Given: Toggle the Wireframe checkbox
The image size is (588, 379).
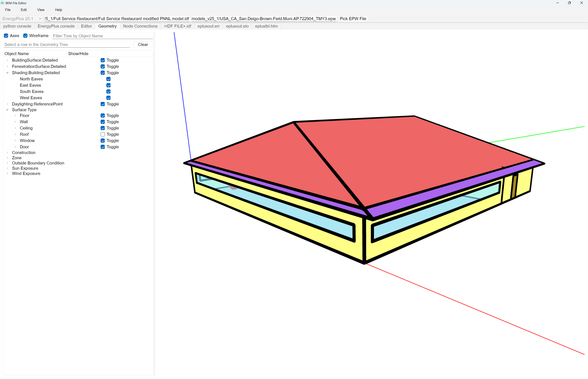Looking at the screenshot, I should (25, 36).
